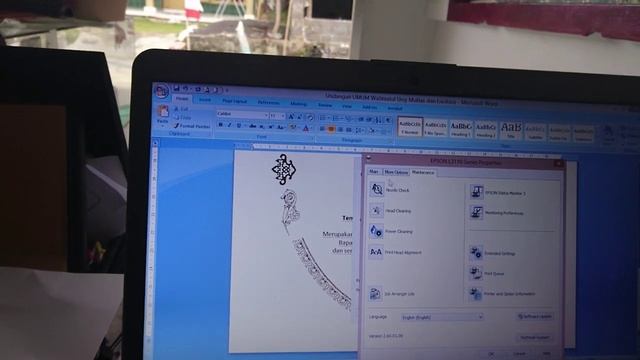Apply the Heading 1 style

(460, 128)
